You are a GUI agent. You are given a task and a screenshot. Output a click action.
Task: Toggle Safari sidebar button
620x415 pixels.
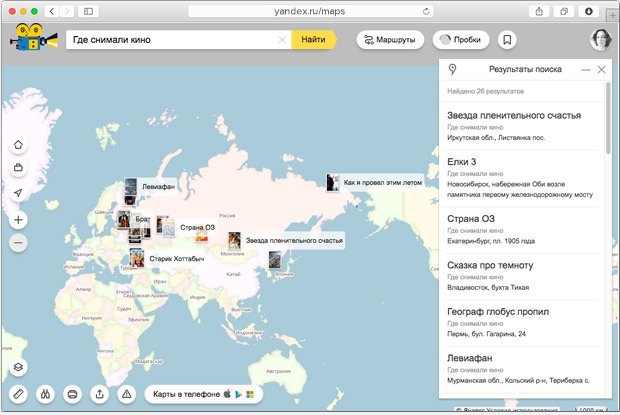89,11
